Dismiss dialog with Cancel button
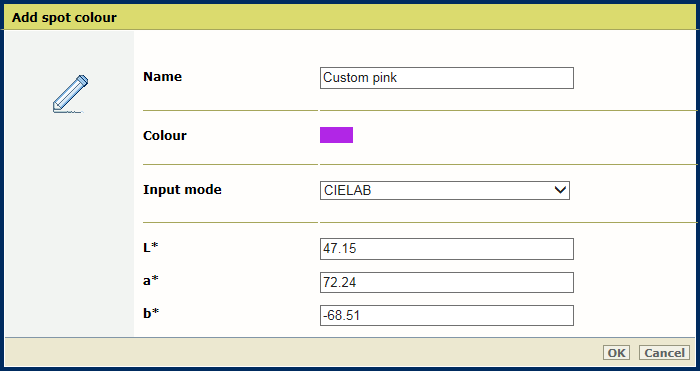The height and width of the screenshot is (371, 700). [x=664, y=353]
